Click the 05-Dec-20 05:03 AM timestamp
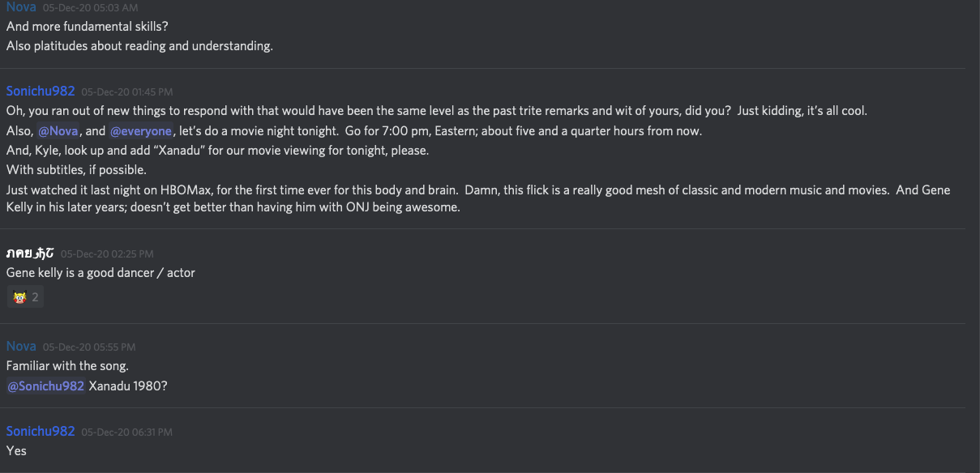Viewport: 980px width, 473px height. point(89,7)
